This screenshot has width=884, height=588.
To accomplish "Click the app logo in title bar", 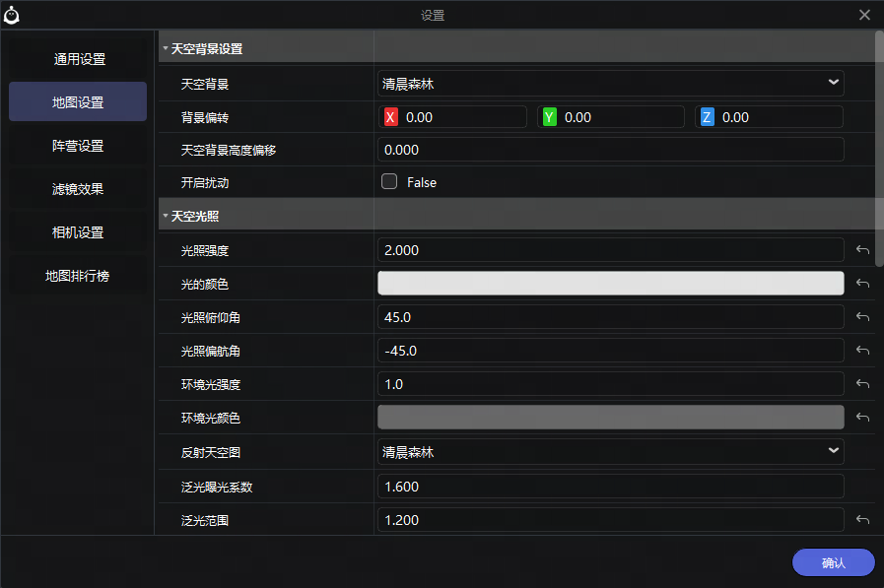I will coord(13,15).
